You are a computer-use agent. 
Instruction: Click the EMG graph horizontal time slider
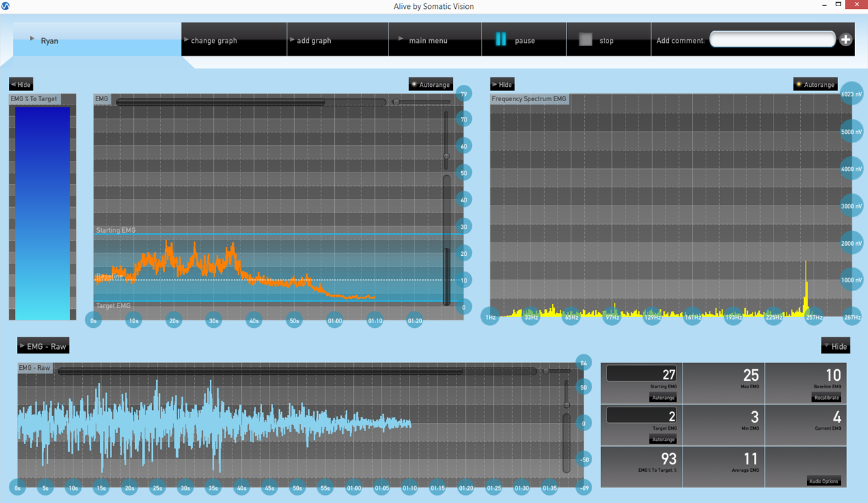[221, 103]
